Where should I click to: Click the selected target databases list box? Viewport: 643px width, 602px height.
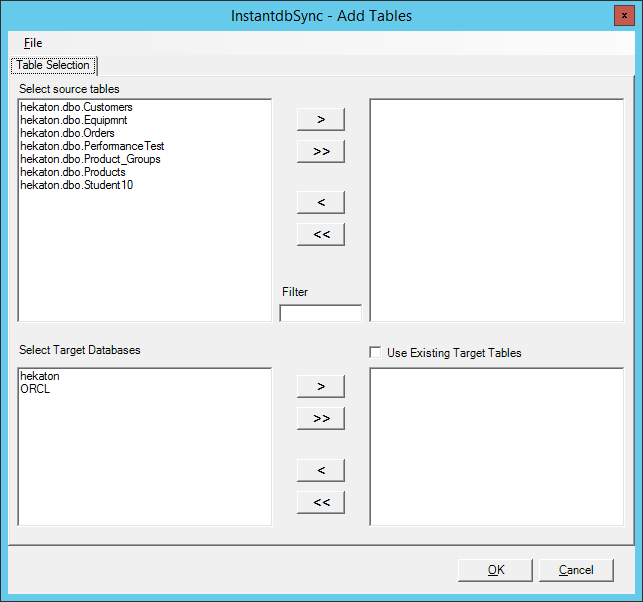pos(497,447)
